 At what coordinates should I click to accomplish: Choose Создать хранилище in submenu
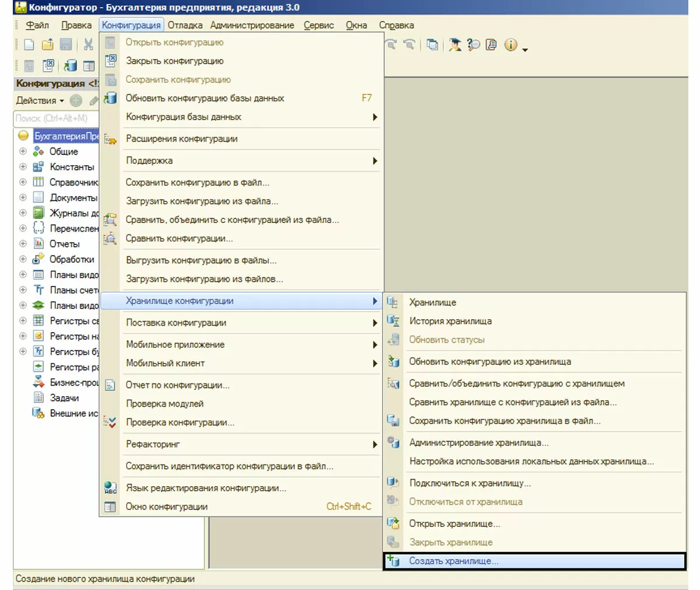(454, 561)
